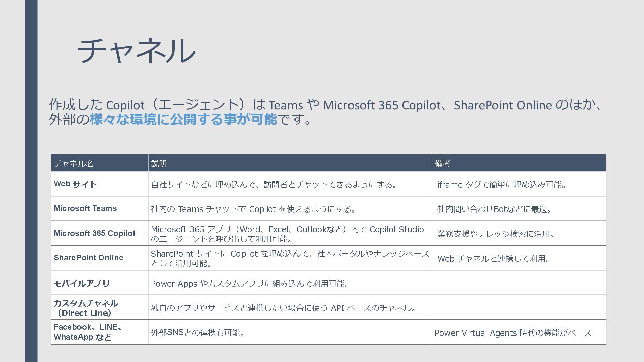This screenshot has height=362, width=644.
Task: Select the Web サイト channel cell
Action: pyautogui.click(x=100, y=184)
